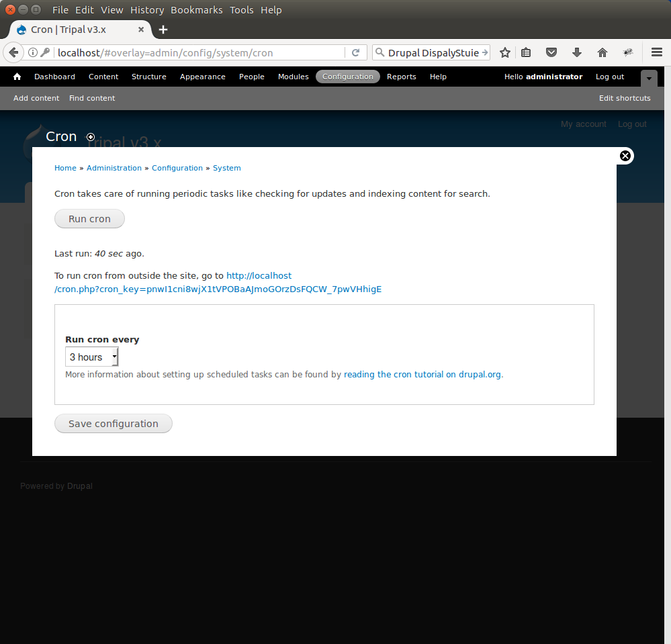Click the add-to-shortcuts plus icon beside Cron

(91, 137)
